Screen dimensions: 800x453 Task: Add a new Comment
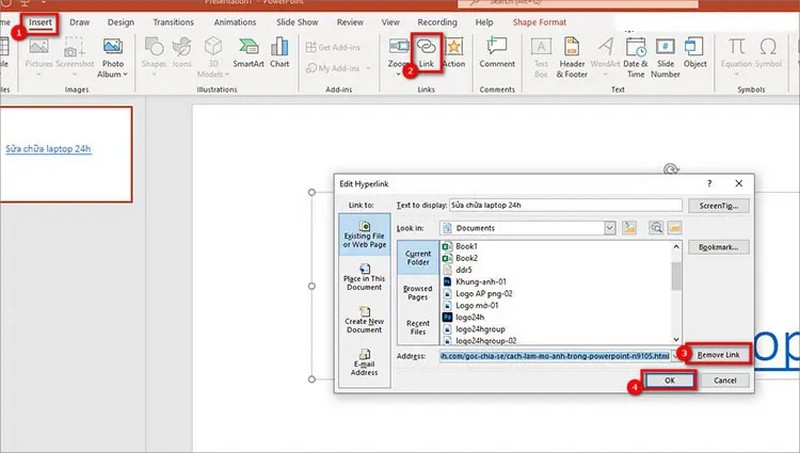tap(497, 52)
